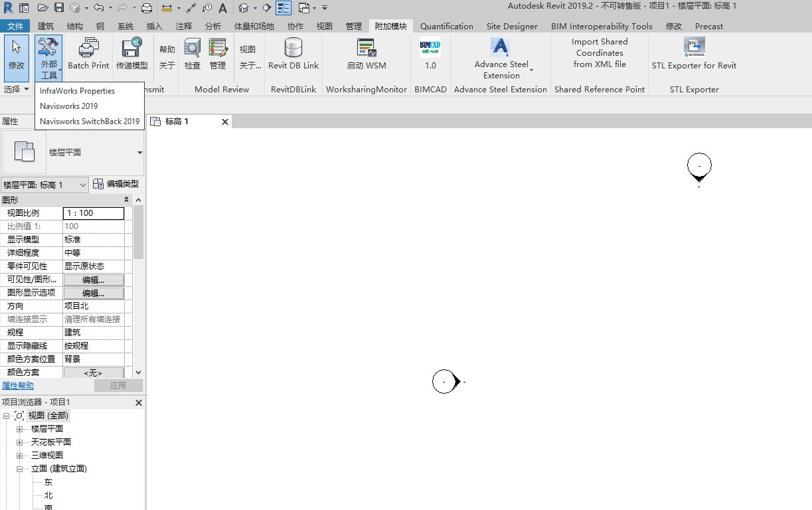
Task: Open the STL Exporter for Revit tool
Action: [x=694, y=54]
